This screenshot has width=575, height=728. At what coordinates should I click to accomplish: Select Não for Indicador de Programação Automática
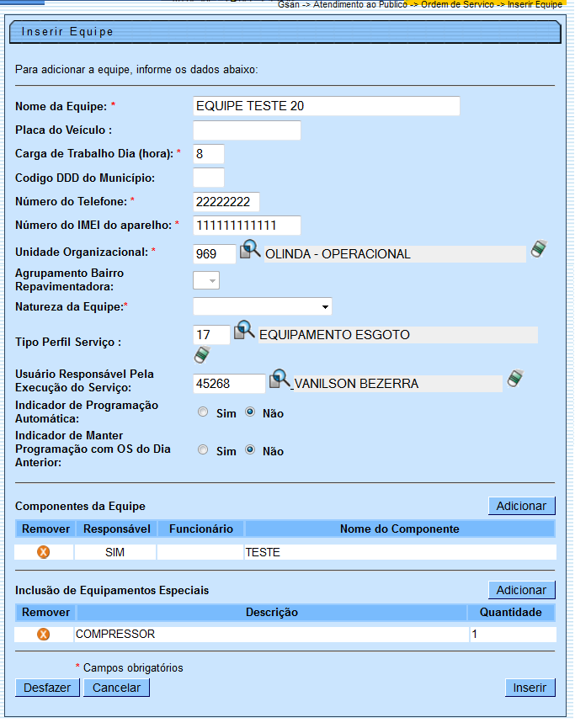coord(250,412)
